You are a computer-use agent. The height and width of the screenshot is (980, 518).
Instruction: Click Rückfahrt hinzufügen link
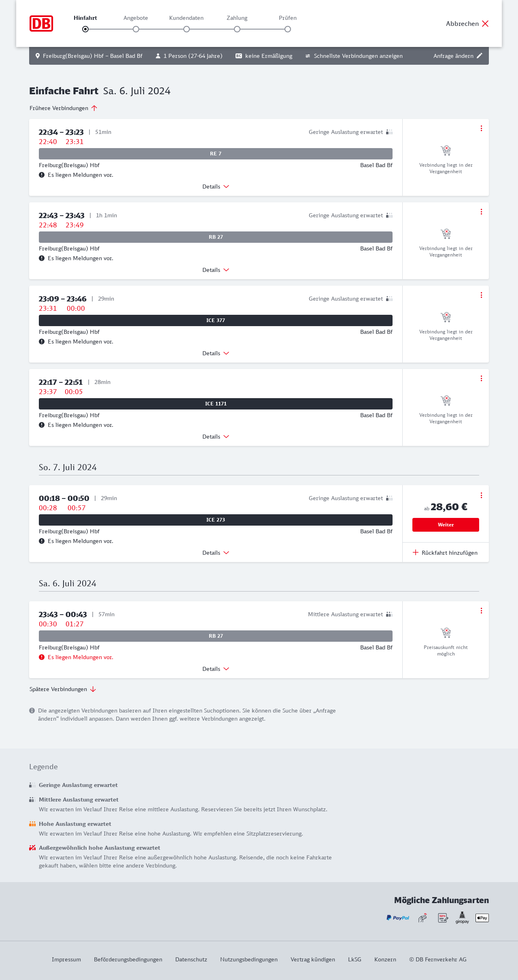[445, 553]
